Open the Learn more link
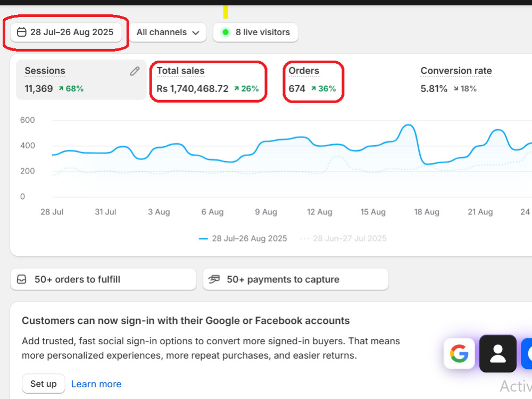Viewport: 532px width, 399px height. click(x=96, y=384)
